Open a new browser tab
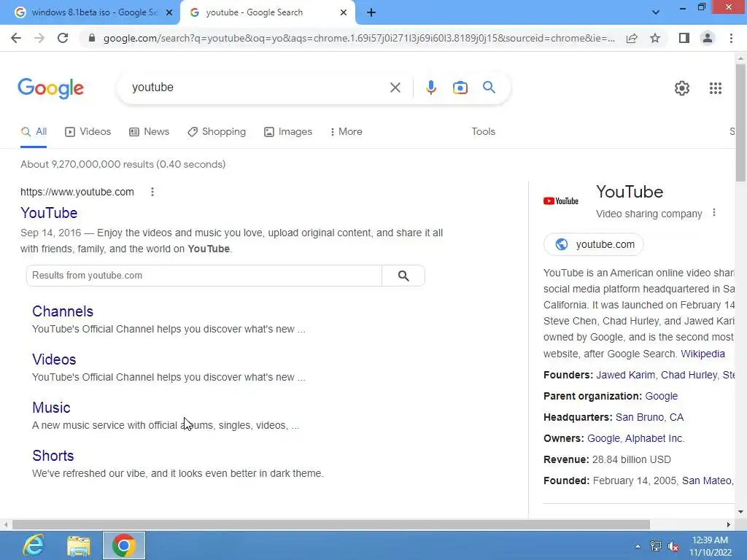The width and height of the screenshot is (747, 560). (x=371, y=13)
